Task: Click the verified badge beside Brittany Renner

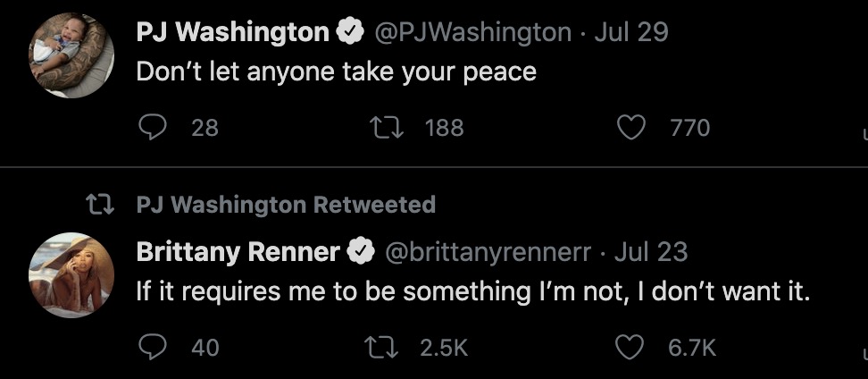Action: pos(361,252)
